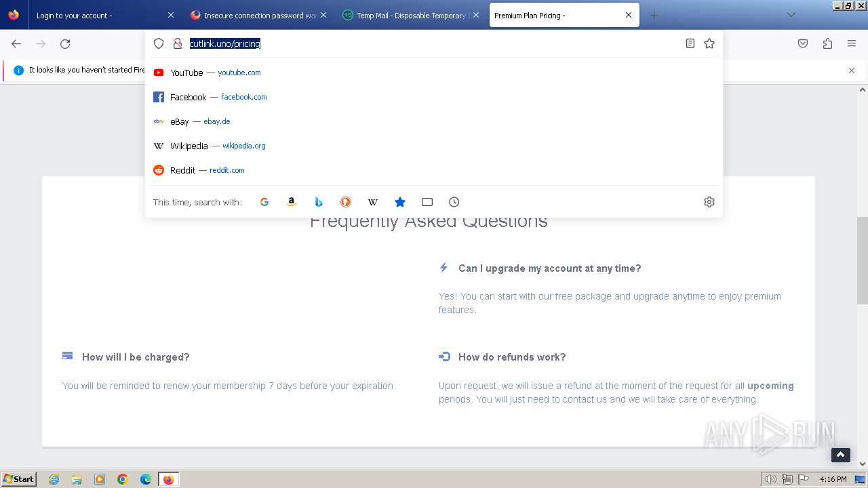The image size is (868, 488).
Task: Bookmark this page with the star icon
Action: pos(709,43)
